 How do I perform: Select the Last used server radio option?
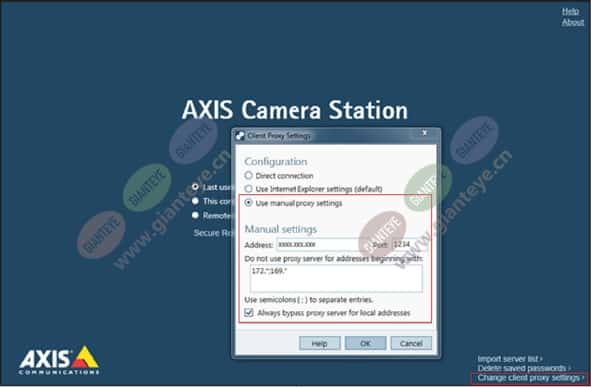(x=195, y=187)
